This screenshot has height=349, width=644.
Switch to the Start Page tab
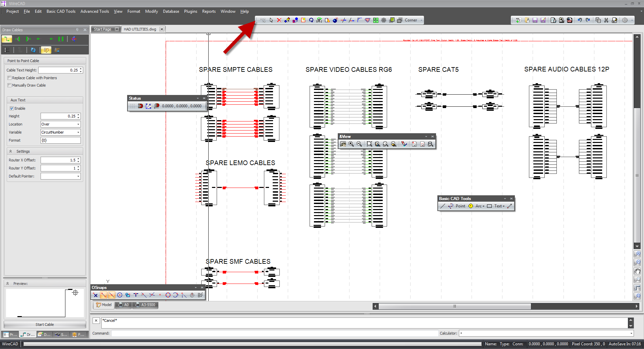pyautogui.click(x=103, y=29)
